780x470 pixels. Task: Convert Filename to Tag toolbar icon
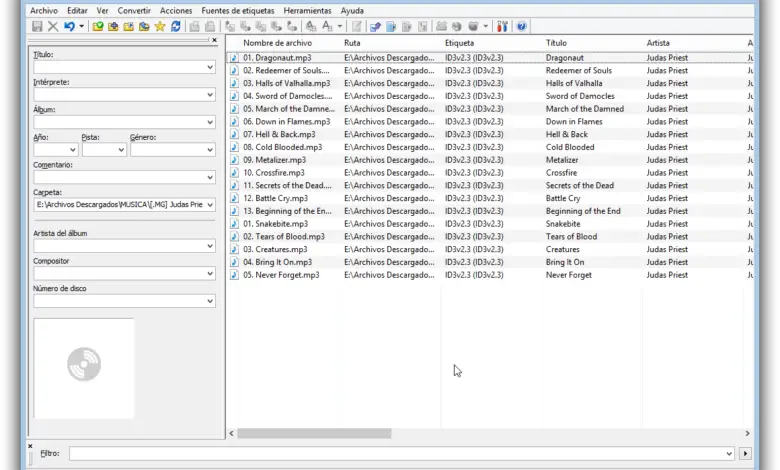click(245, 26)
